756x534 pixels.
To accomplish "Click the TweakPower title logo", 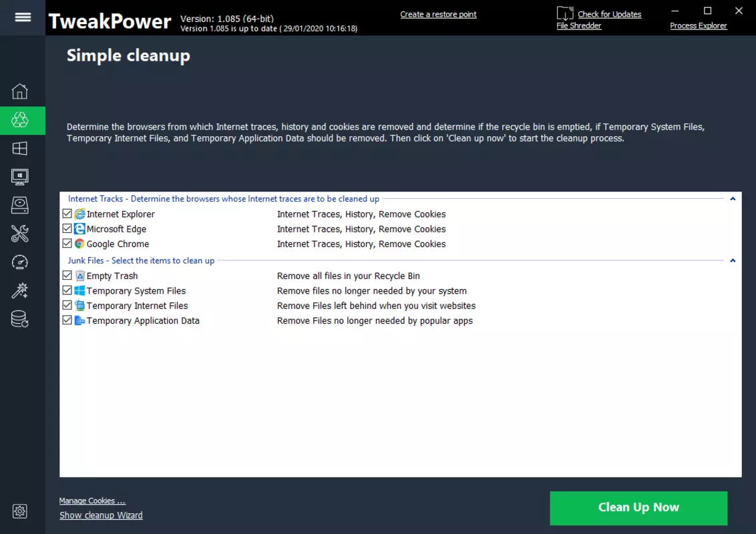I will coord(110,21).
